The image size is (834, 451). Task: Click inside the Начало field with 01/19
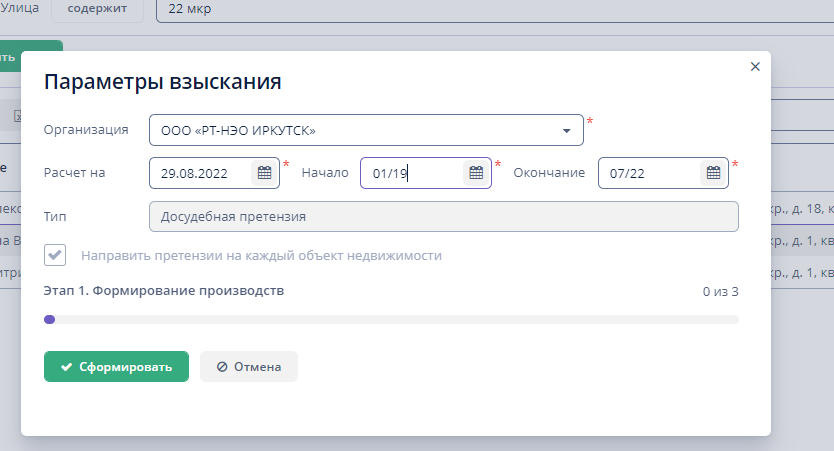pos(410,173)
